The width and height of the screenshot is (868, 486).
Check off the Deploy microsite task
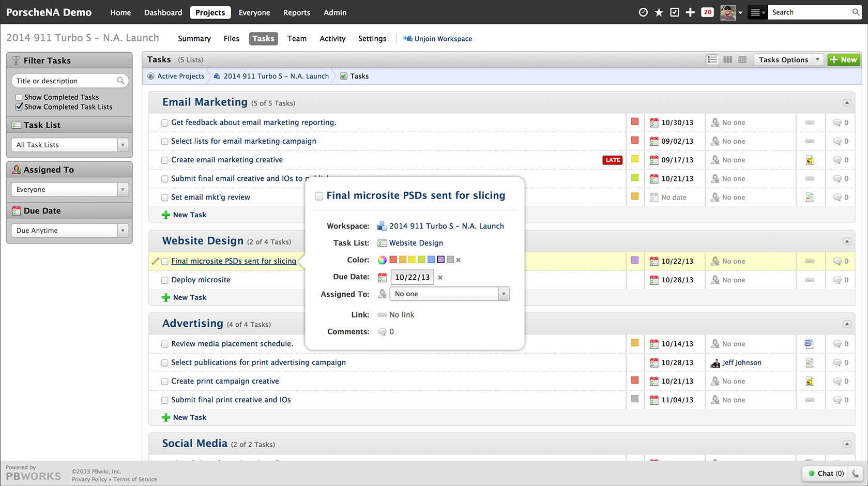pos(164,280)
